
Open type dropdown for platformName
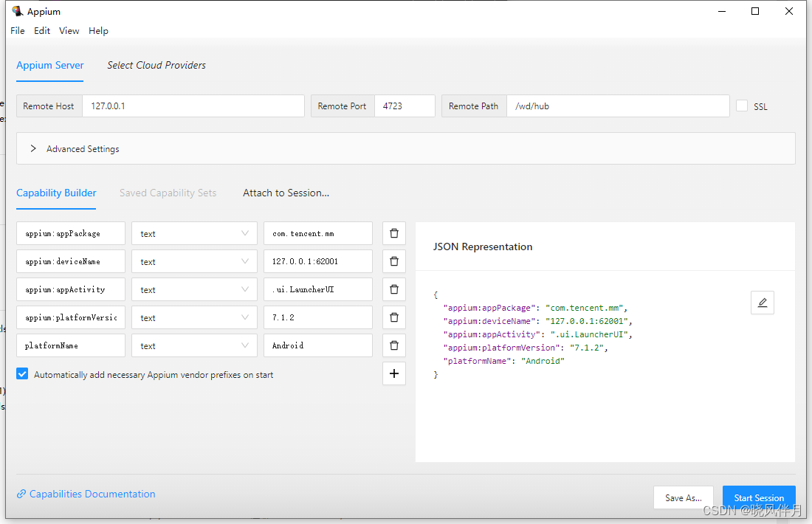(x=194, y=345)
